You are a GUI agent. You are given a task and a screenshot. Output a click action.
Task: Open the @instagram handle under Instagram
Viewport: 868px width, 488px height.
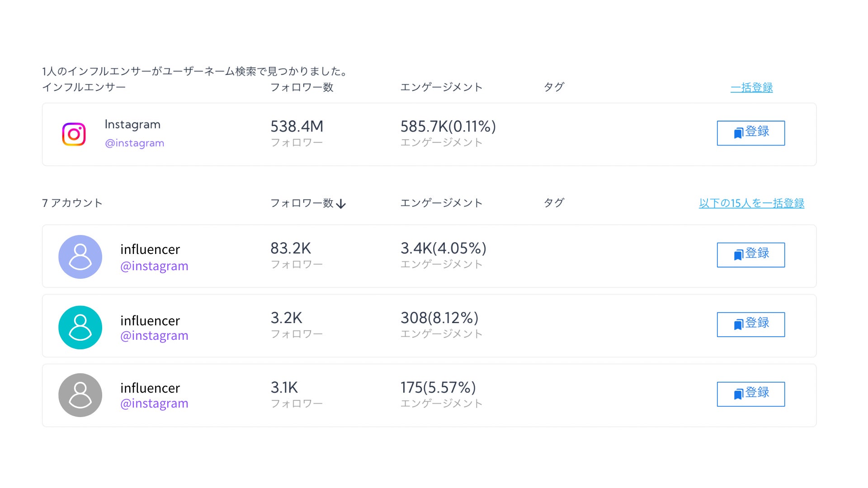[x=134, y=143]
